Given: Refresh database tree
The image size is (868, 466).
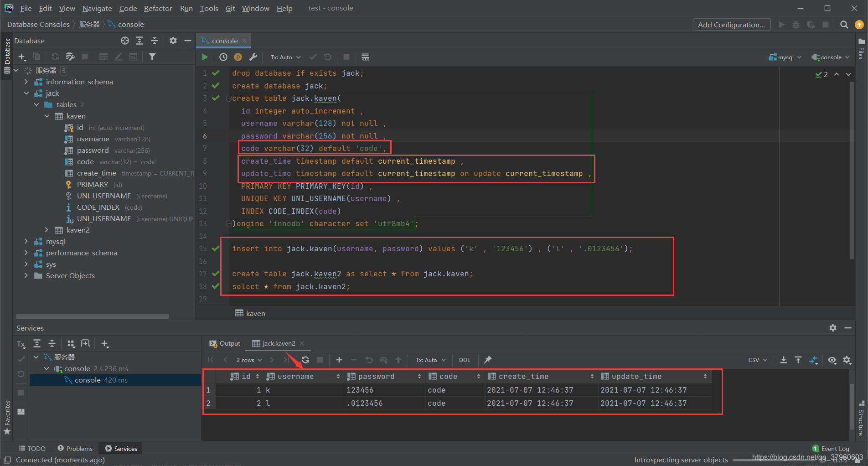Looking at the screenshot, I should (x=55, y=57).
